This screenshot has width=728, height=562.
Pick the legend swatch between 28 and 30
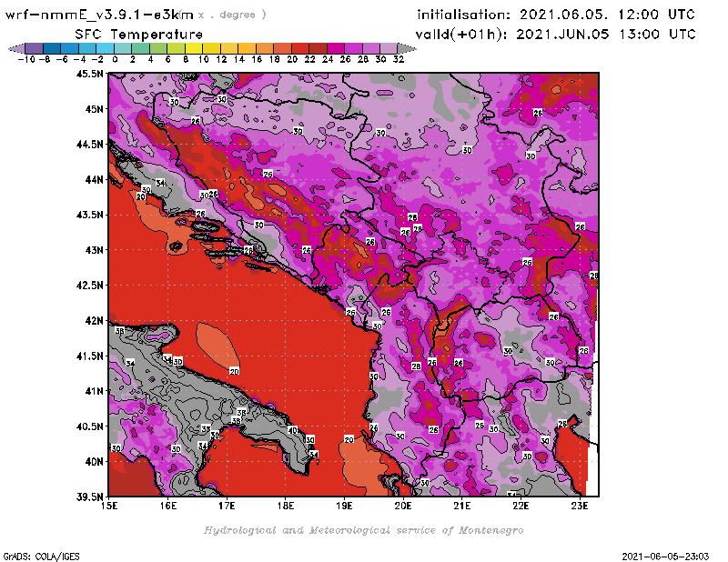(x=370, y=48)
